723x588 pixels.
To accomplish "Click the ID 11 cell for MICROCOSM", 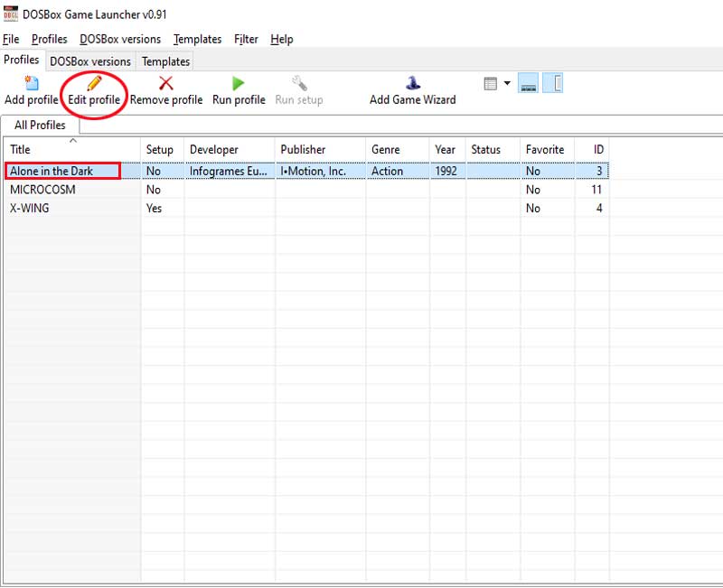I will pyautogui.click(x=592, y=190).
